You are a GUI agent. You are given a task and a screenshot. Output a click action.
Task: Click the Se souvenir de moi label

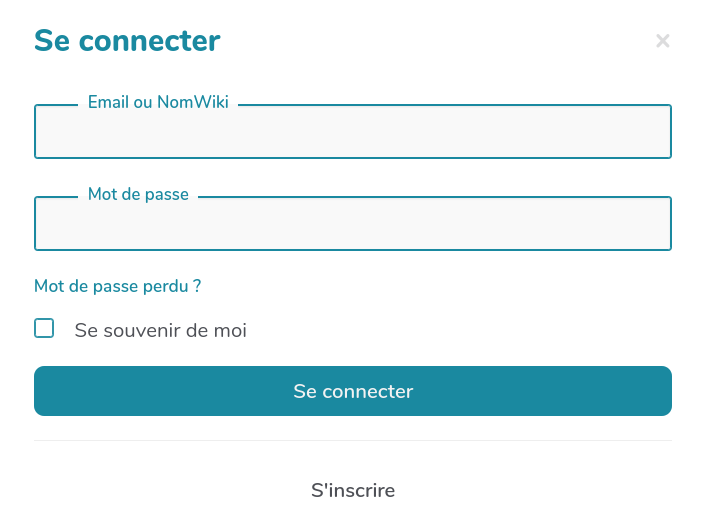160,330
